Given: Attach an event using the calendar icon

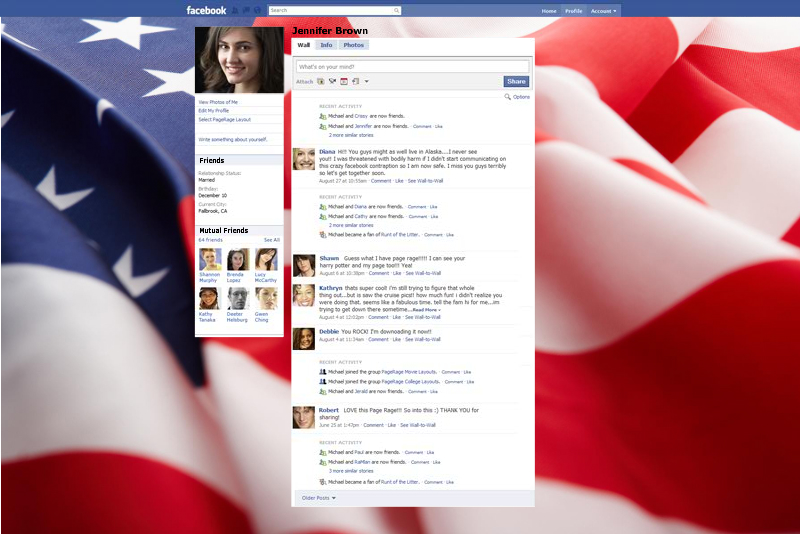Looking at the screenshot, I should pos(344,81).
